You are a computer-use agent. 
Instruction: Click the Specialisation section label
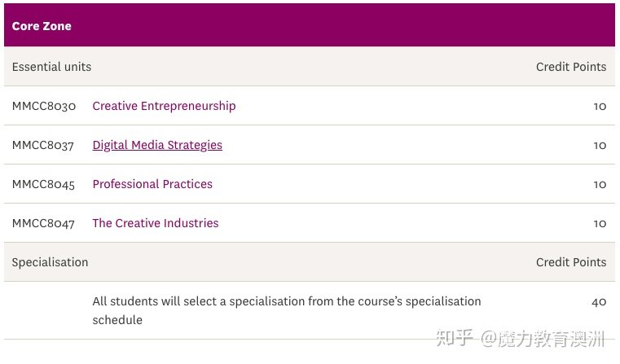point(50,262)
